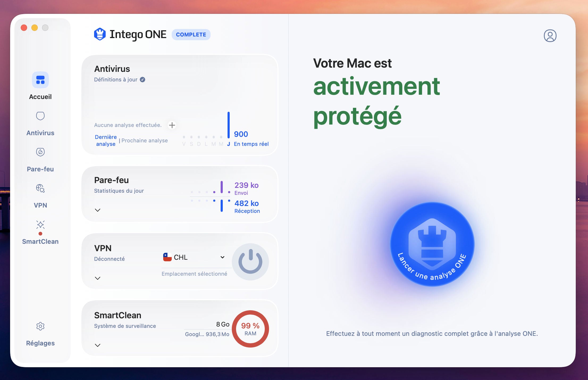Click the En temps réel label
Viewport: 588px width, 380px height.
pos(251,144)
